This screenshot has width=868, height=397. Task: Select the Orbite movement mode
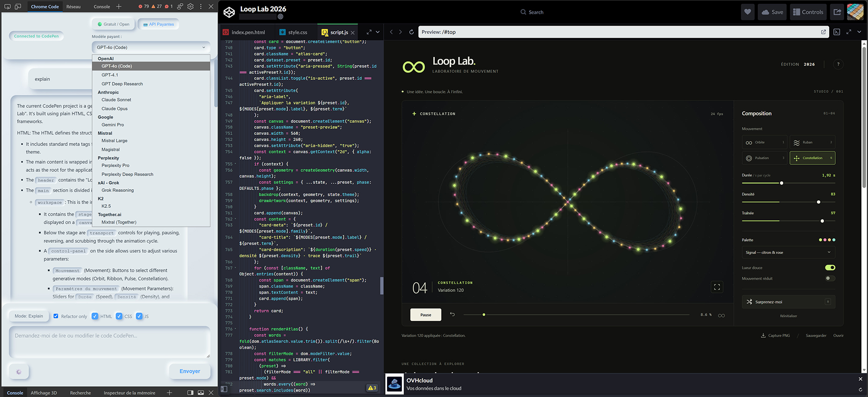coord(765,142)
